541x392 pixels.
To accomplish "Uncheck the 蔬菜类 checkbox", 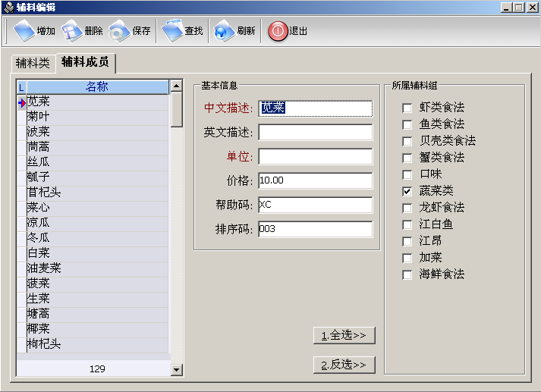I will pos(407,191).
